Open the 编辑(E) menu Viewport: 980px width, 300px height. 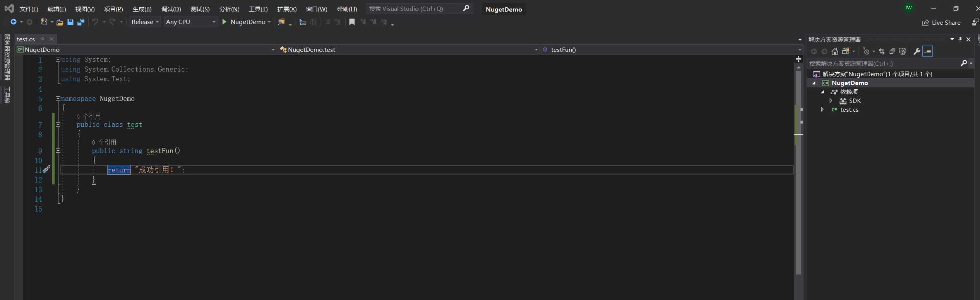pyautogui.click(x=57, y=9)
